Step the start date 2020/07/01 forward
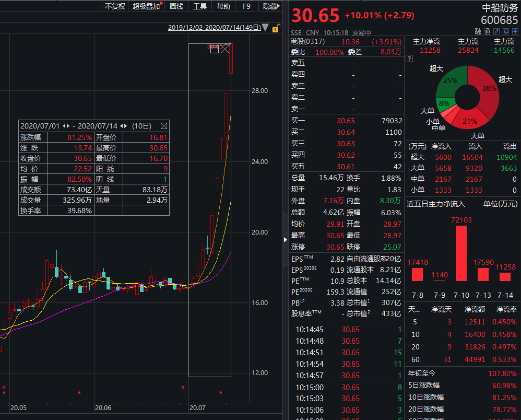Screen dimensions: 521x420 (x=68, y=126)
